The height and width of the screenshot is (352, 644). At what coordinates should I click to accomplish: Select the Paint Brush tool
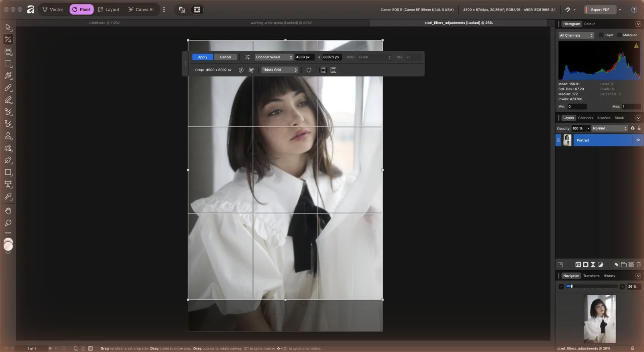[8, 88]
